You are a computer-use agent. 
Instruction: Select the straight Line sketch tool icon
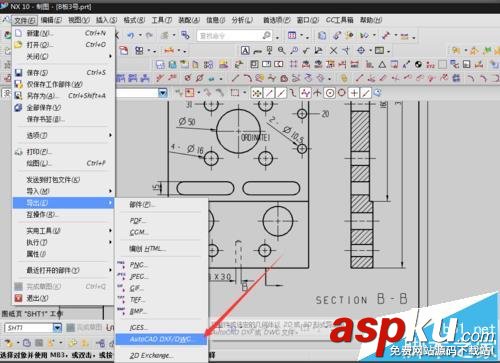235,78
